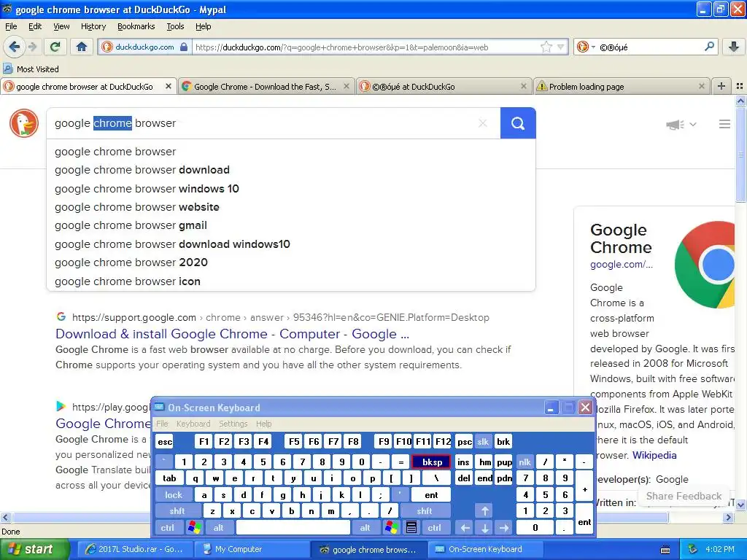
Task: Click the megaphone announcements icon
Action: pos(675,125)
